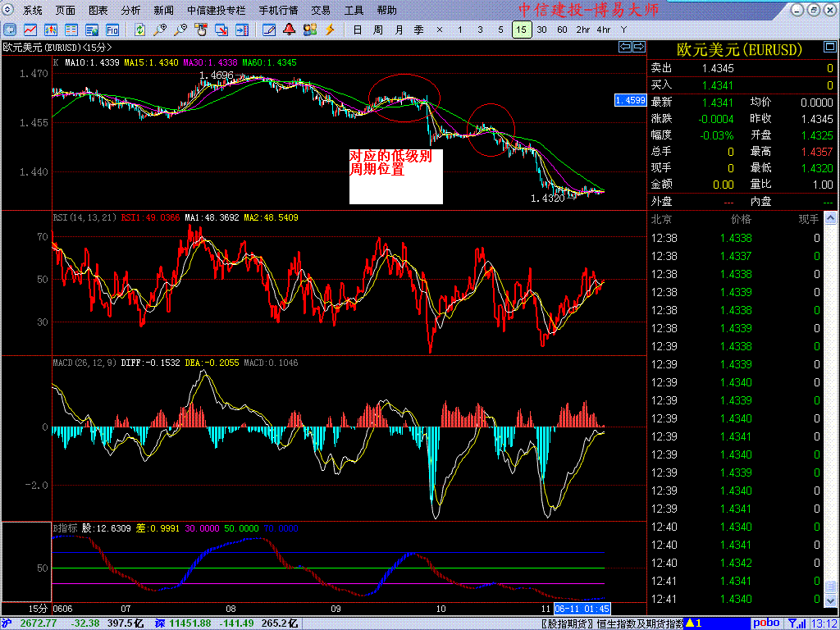Open the news browser globe icon
Screen dimensions: 840x630
tap(92, 30)
